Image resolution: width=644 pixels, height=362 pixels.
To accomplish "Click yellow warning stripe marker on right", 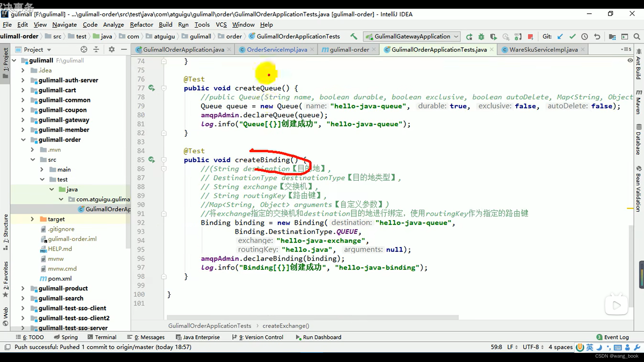I will pyautogui.click(x=630, y=209).
